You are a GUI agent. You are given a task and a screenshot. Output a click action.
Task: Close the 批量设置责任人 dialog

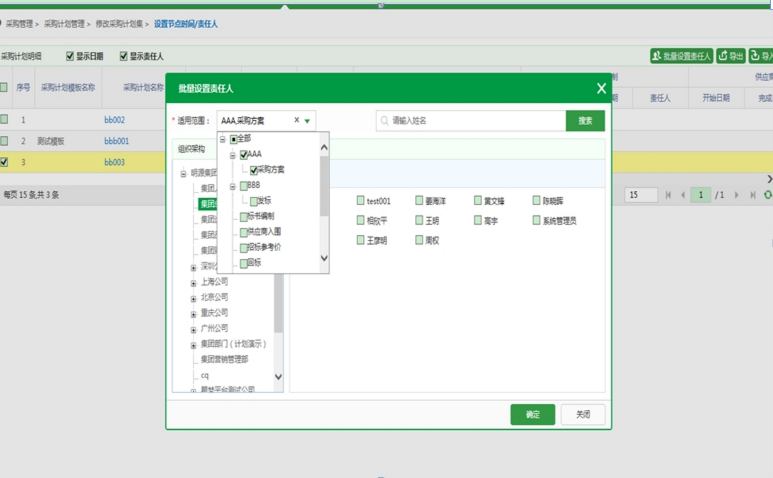click(x=601, y=89)
